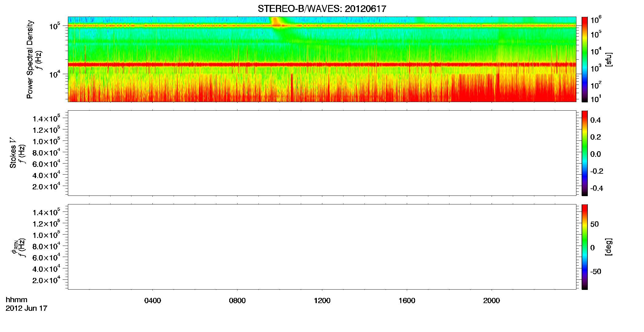The width and height of the screenshot is (644, 332).
Task: Click the [sfu] unit label
Action: coord(608,59)
